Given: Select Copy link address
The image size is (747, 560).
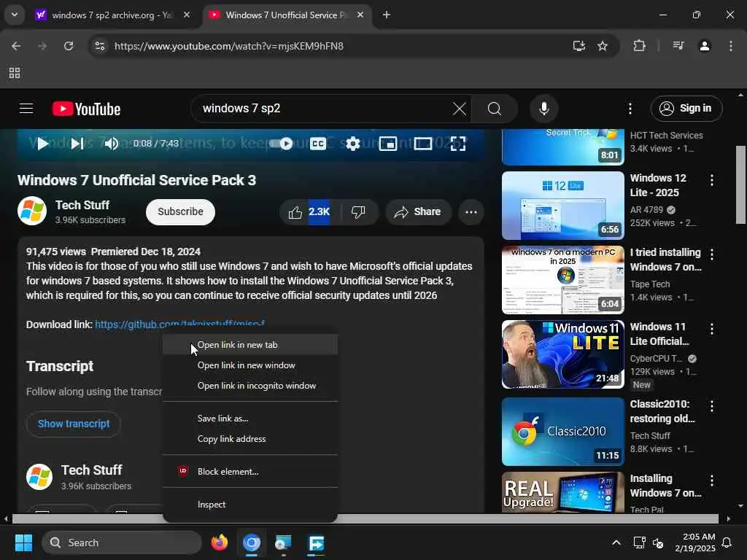Looking at the screenshot, I should coord(250,439).
